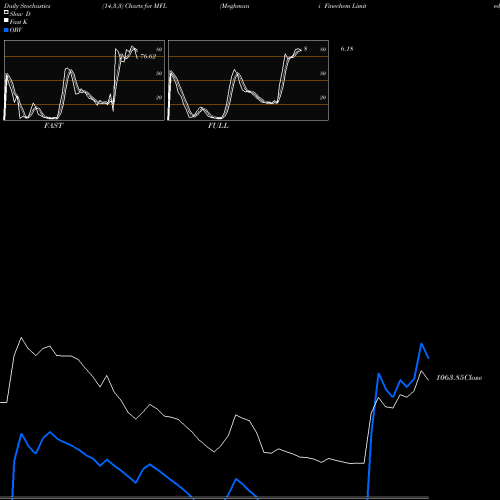Screen dimensions: 500x500
Task: Select the 'OBV' legend label
Action: 16,30
